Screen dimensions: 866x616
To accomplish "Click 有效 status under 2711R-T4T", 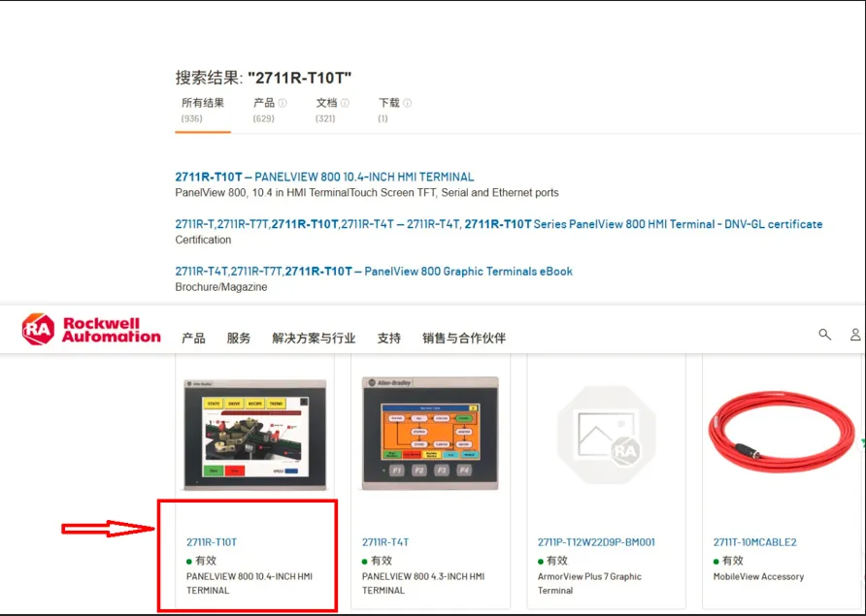I will tap(377, 561).
